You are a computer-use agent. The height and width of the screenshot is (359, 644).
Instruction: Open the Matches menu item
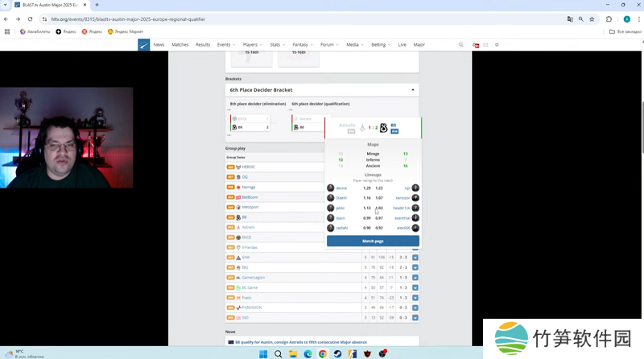click(180, 45)
